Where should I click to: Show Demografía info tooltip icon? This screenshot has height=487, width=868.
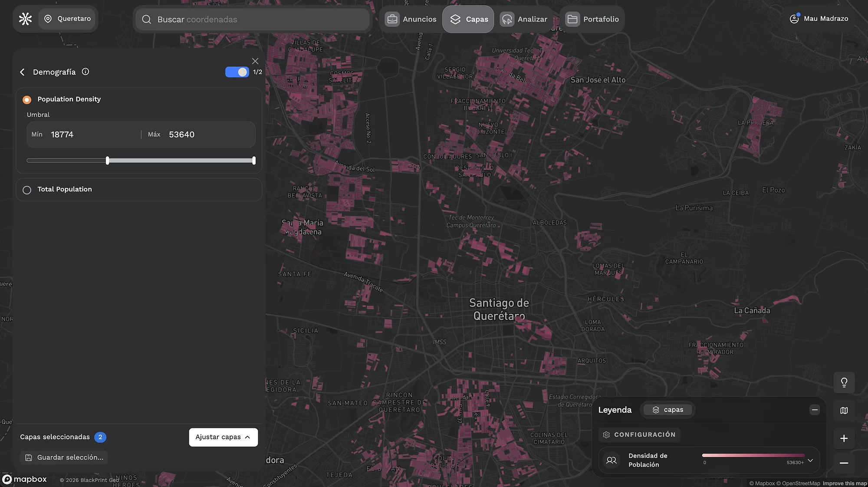tap(85, 72)
